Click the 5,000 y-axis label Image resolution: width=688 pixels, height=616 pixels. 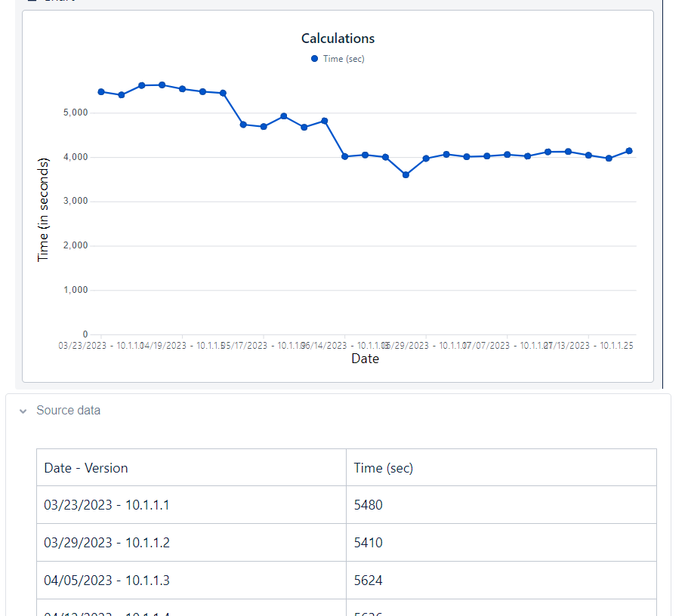76,112
